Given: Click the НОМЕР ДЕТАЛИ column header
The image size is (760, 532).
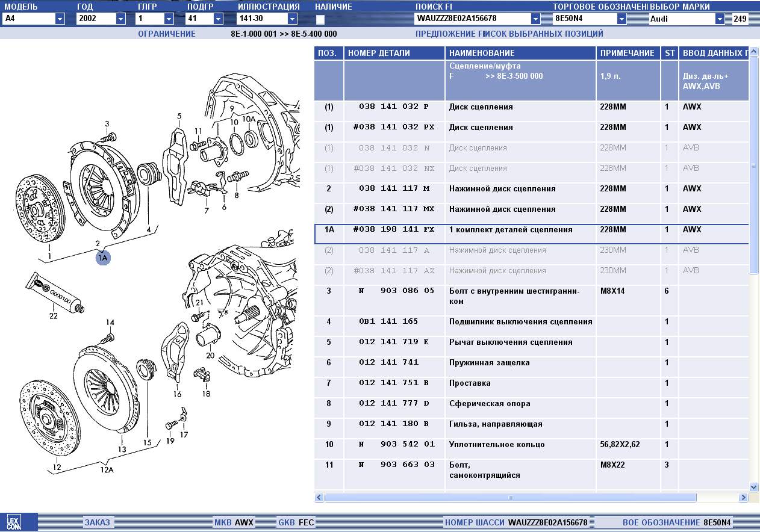Looking at the screenshot, I should (x=394, y=53).
